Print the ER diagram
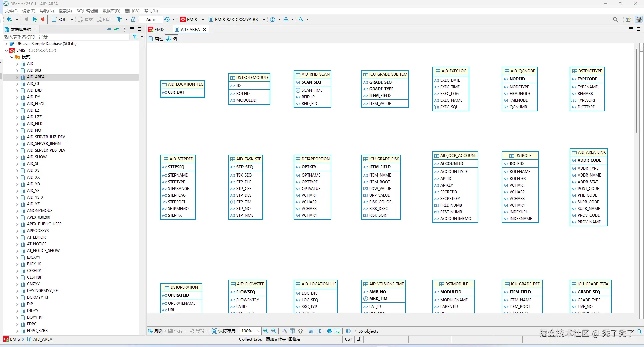Viewport: 644px width, 347px height. pyautogui.click(x=330, y=331)
